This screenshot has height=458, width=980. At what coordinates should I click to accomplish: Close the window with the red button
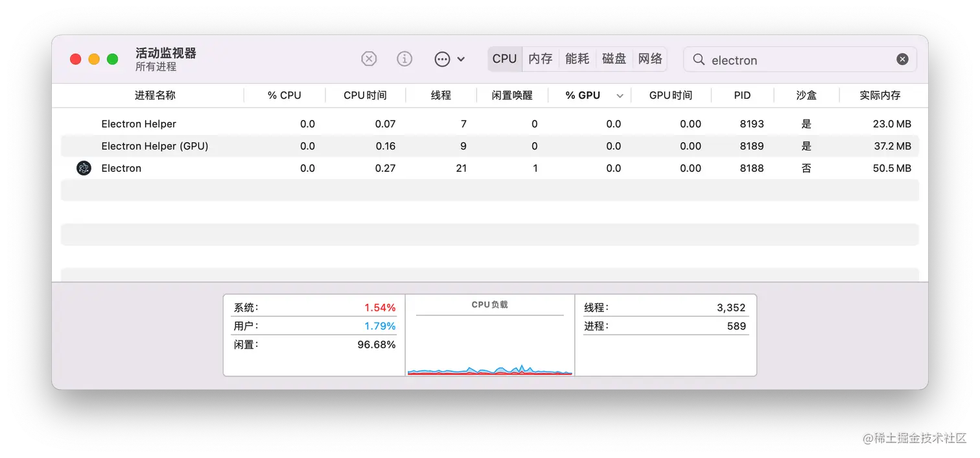[76, 59]
